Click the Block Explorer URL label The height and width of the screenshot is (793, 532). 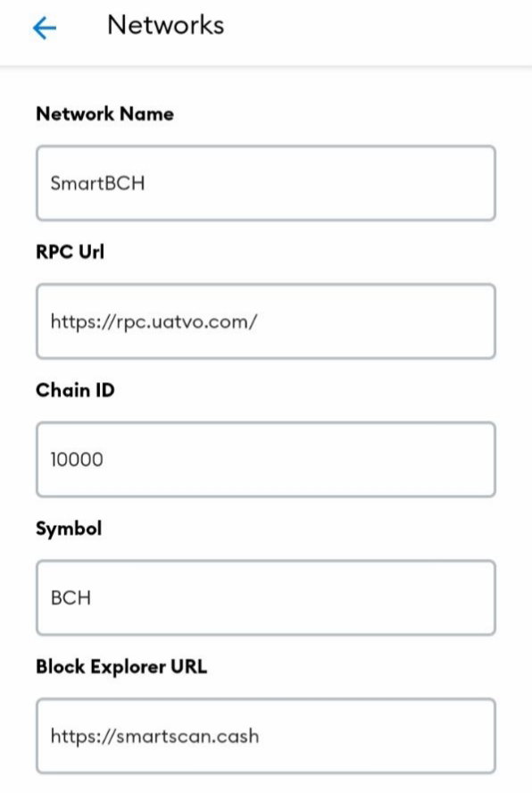121,666
